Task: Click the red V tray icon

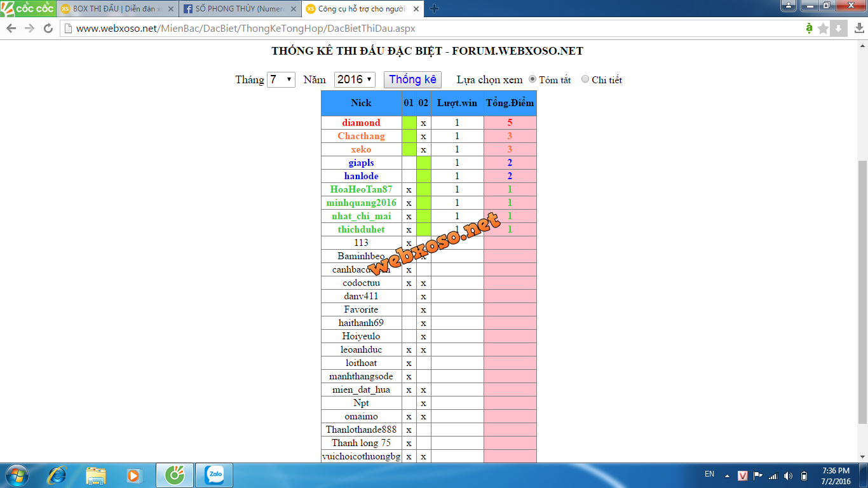Action: point(743,475)
